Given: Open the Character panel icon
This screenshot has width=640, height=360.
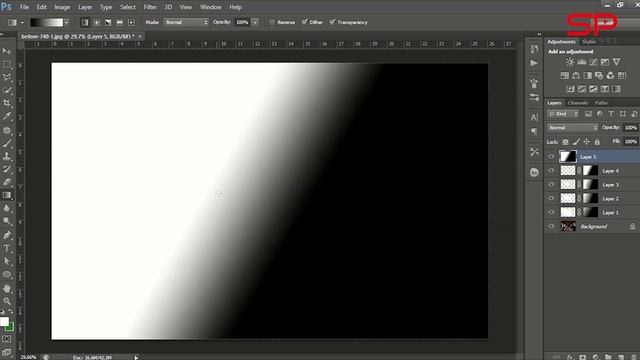Looking at the screenshot, I should (534, 118).
